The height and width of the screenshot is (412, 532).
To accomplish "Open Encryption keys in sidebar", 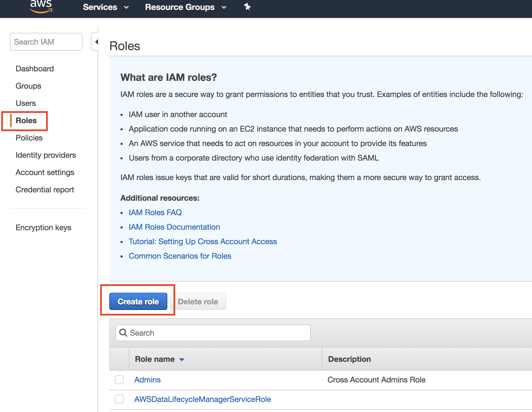I will point(43,227).
